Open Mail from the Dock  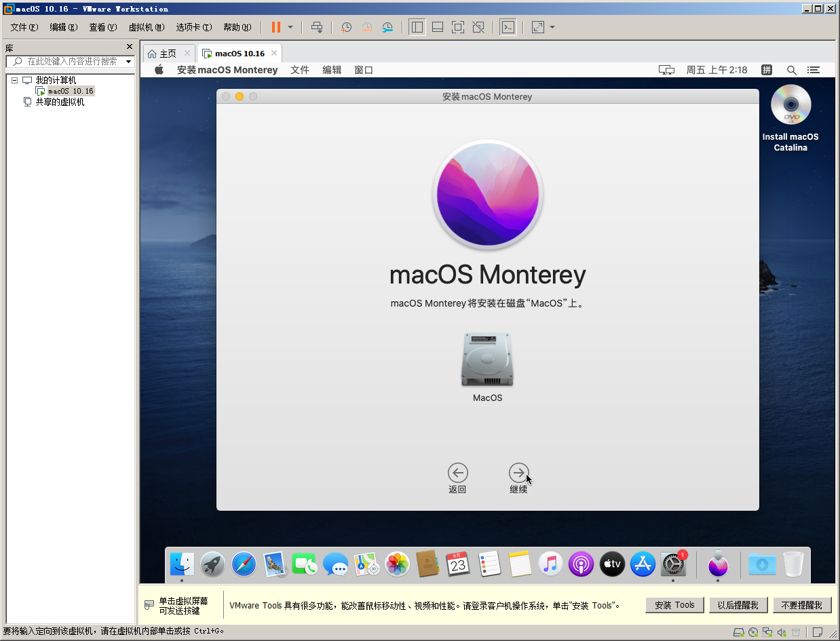click(275, 564)
